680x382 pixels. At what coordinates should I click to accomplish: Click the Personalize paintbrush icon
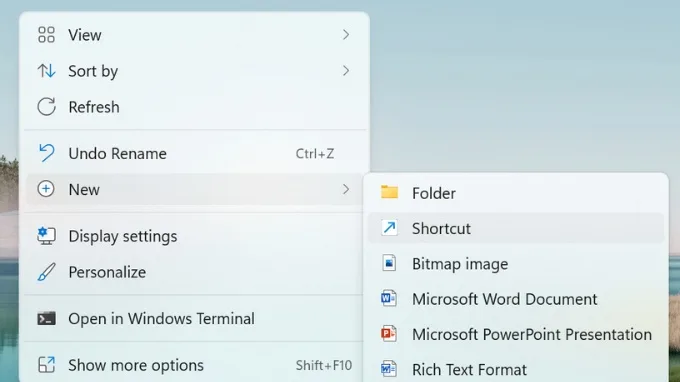pos(46,272)
